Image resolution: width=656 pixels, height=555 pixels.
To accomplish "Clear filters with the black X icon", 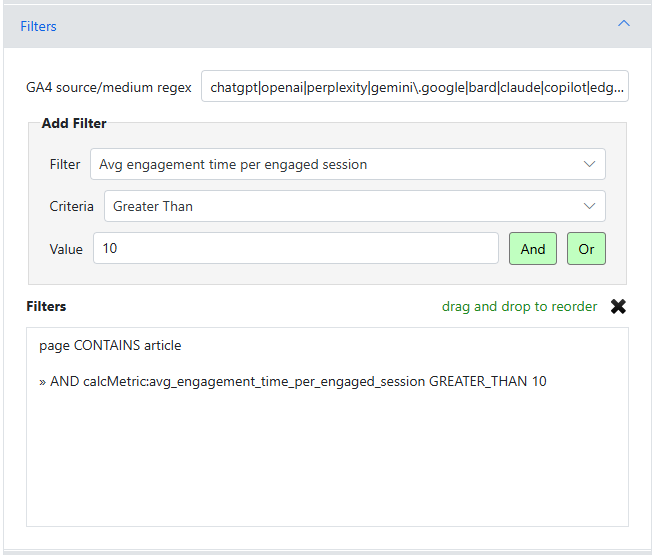I will (x=618, y=307).
